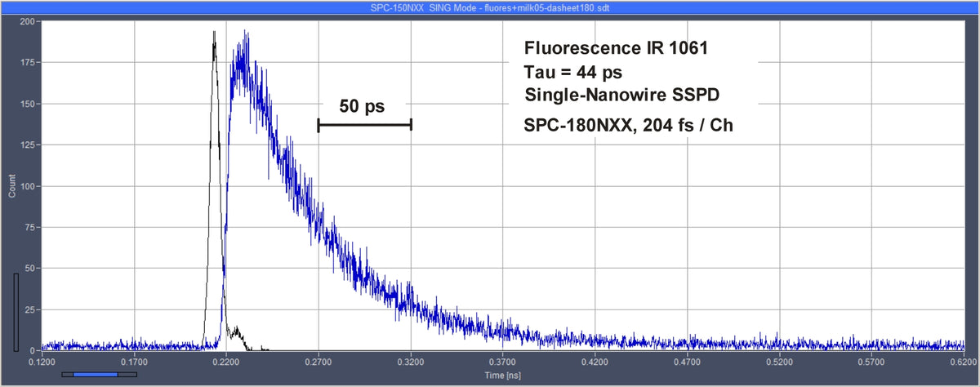
Task: Click the 0.5200 time axis tick label
Action: (780, 360)
